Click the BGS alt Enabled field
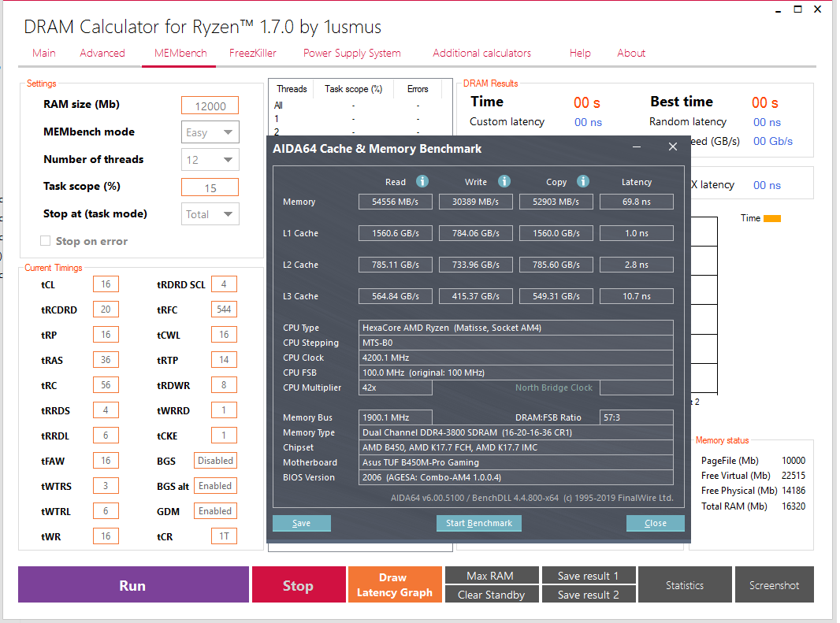This screenshot has height=623, width=840. (215, 486)
